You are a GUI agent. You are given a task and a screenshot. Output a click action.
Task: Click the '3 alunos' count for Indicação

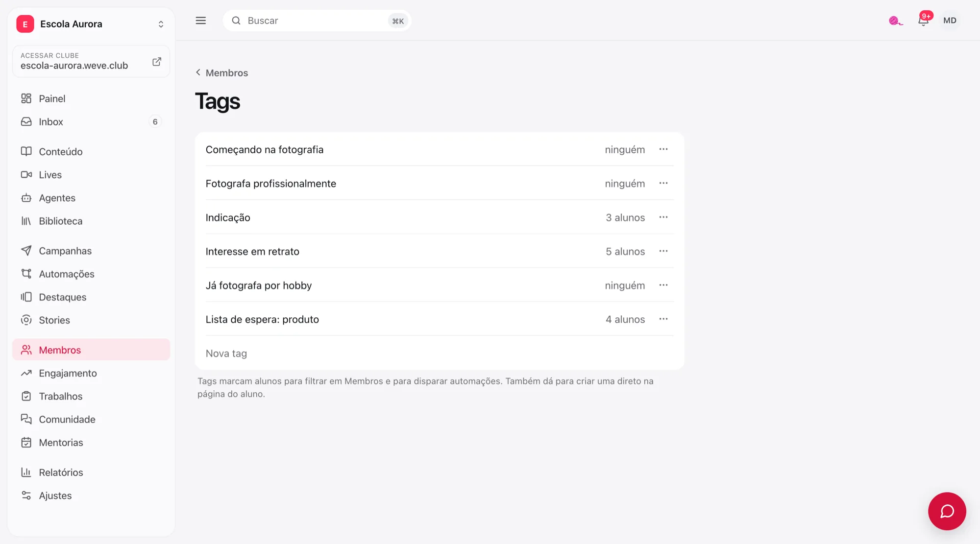[x=625, y=217]
